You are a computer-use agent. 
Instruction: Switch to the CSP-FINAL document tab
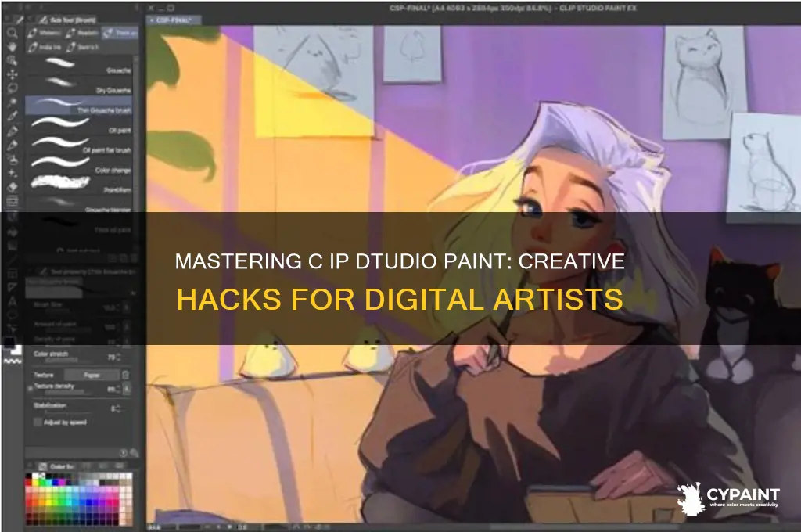pos(174,20)
